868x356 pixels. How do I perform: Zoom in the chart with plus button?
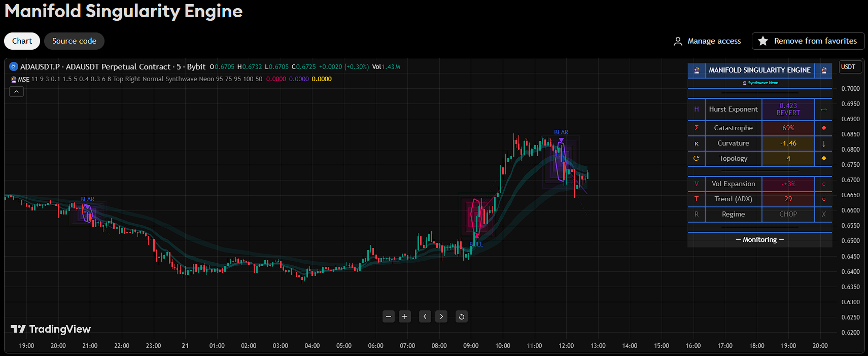click(405, 316)
